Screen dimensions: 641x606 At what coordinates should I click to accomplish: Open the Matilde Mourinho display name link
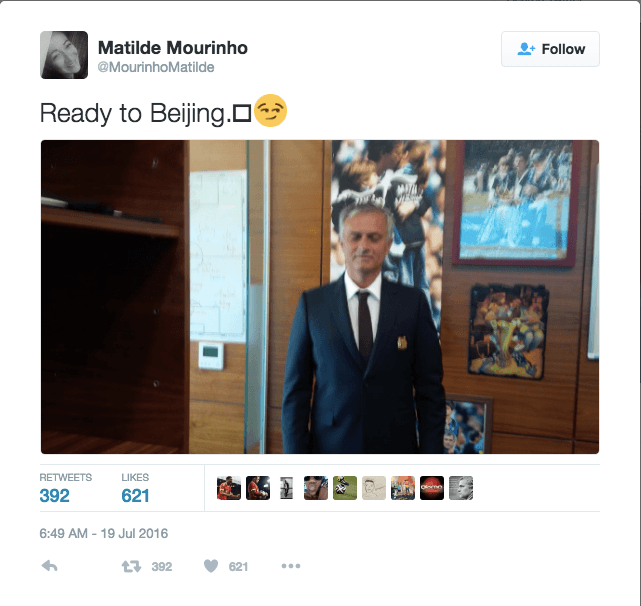[x=173, y=48]
